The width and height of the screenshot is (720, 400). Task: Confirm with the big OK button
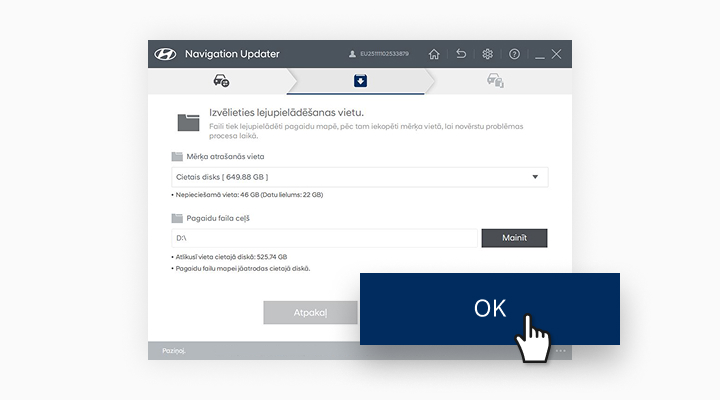(490, 308)
